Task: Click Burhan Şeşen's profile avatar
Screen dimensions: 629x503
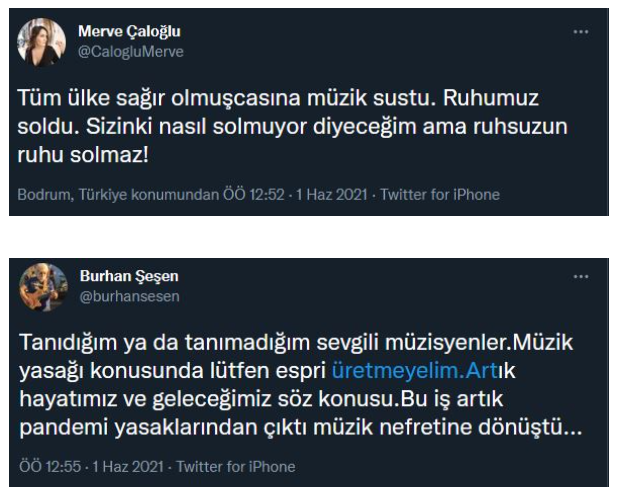Action: point(44,288)
